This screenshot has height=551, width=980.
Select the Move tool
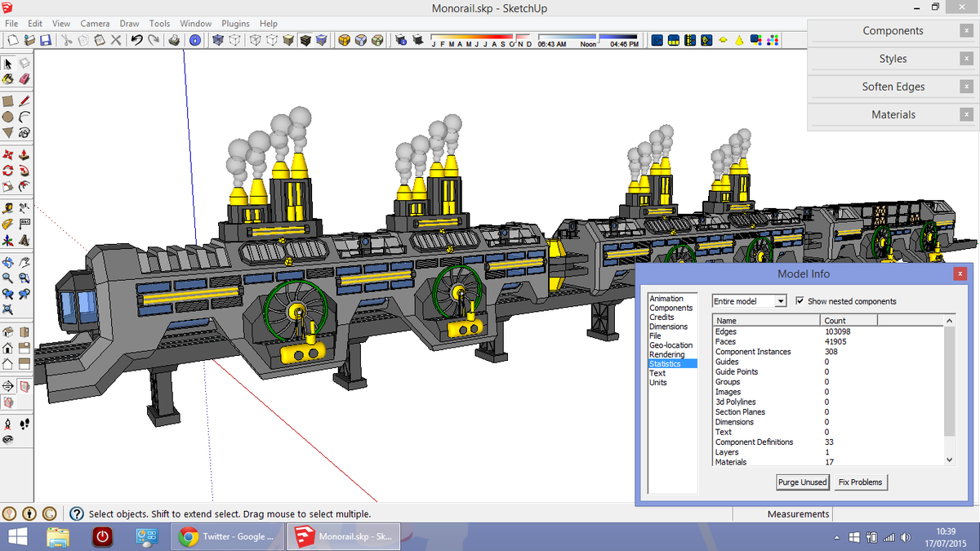pyautogui.click(x=7, y=154)
